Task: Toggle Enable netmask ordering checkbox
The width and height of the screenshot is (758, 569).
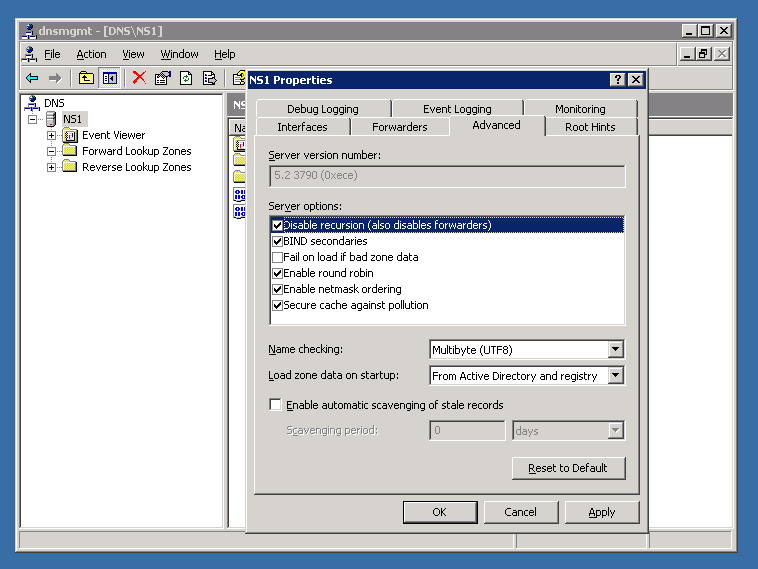Action: [277, 289]
